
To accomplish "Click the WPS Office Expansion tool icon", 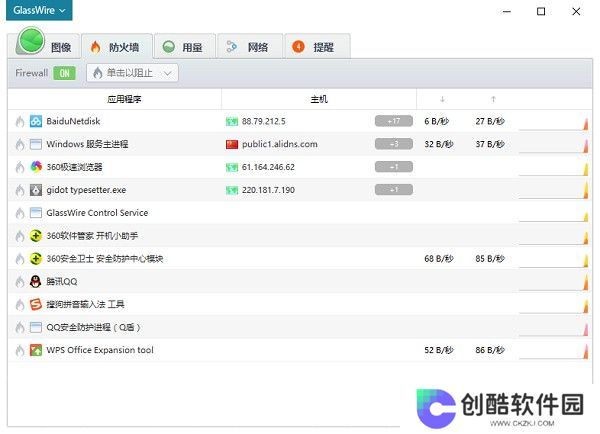I will click(36, 350).
